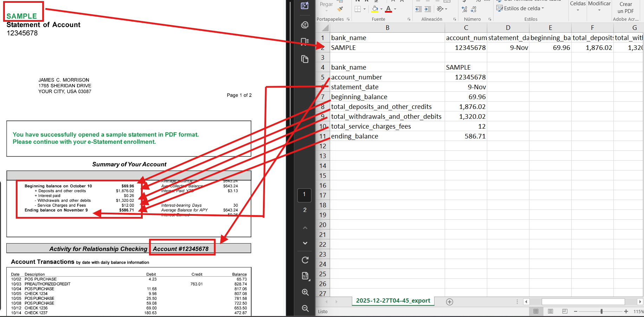
Task: Click the PDF viewer zoom in magnifier
Action: pos(305,292)
